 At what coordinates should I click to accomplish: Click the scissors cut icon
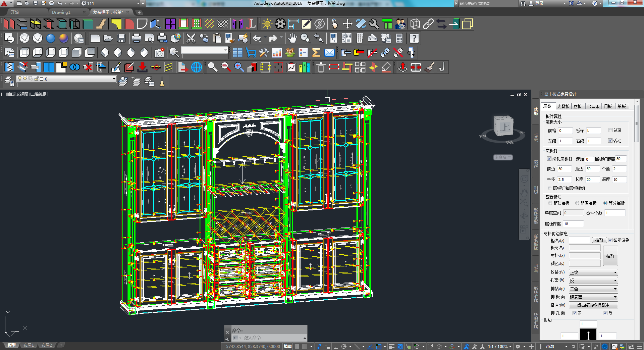[191, 38]
